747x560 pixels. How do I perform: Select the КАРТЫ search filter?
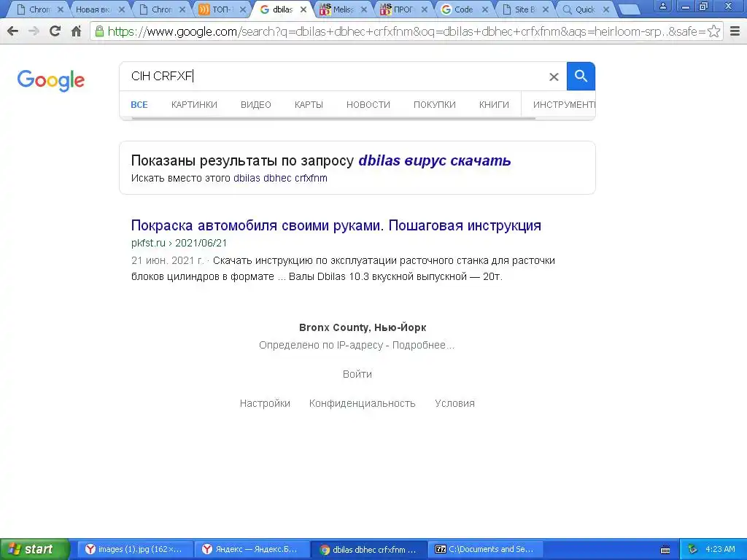point(309,105)
